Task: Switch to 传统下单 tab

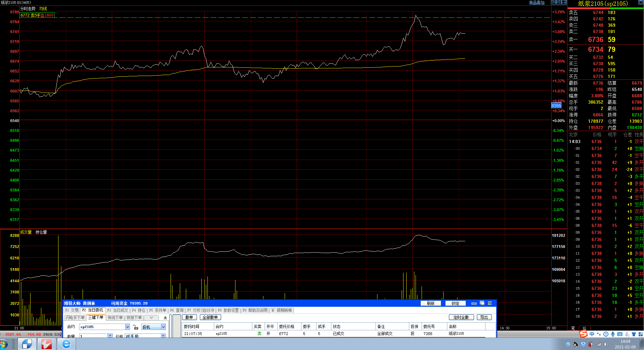Action: pos(115,318)
